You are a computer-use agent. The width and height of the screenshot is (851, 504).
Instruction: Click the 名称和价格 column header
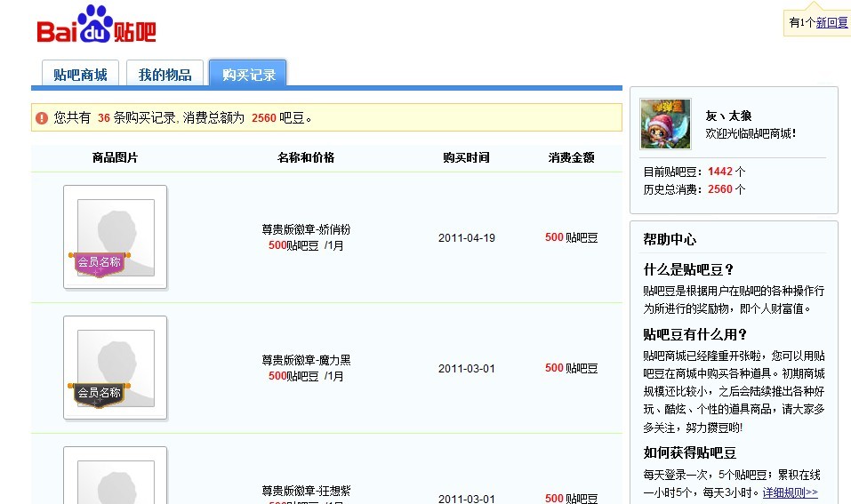tap(306, 158)
